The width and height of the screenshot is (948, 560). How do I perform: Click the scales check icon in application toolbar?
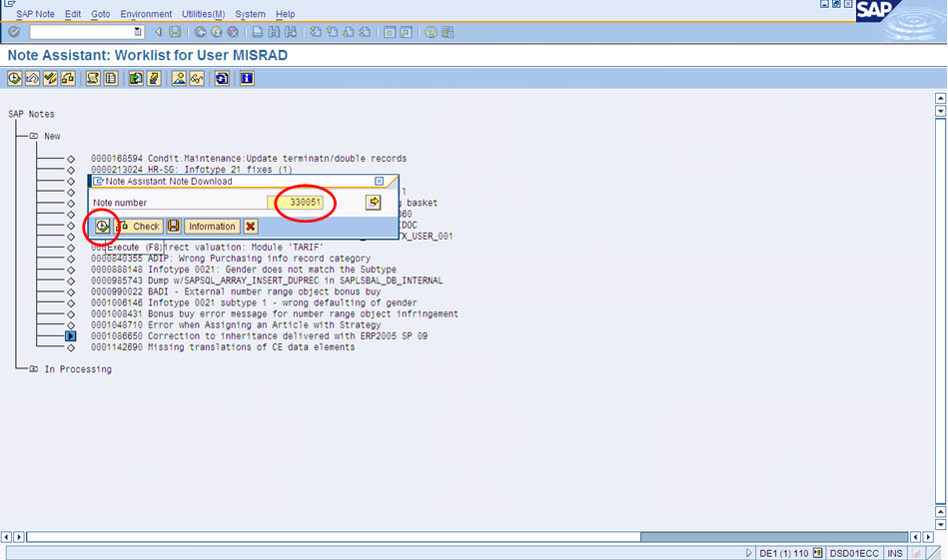(x=68, y=78)
